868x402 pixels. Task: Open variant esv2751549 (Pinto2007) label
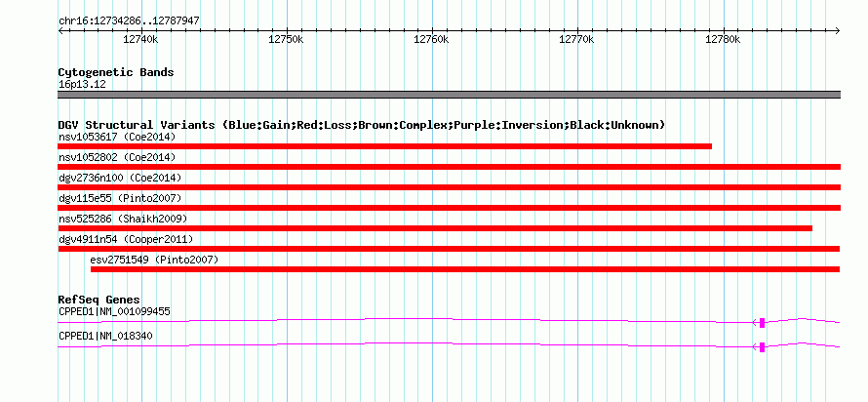click(x=154, y=260)
